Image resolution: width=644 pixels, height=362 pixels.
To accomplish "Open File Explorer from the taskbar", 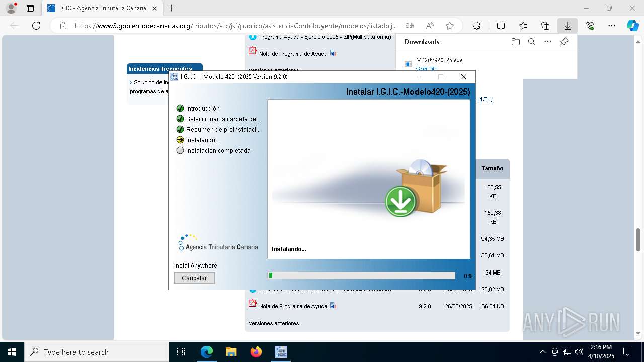I will pyautogui.click(x=231, y=352).
